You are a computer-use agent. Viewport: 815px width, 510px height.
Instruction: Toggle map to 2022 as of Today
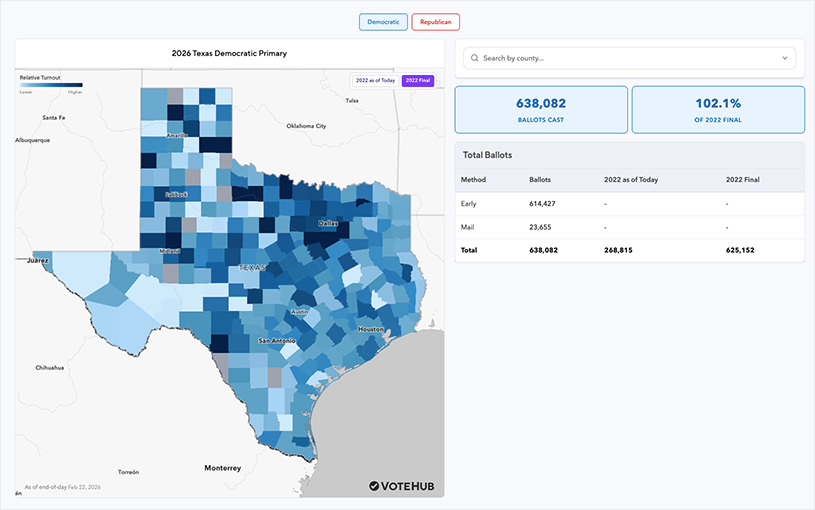pos(375,80)
